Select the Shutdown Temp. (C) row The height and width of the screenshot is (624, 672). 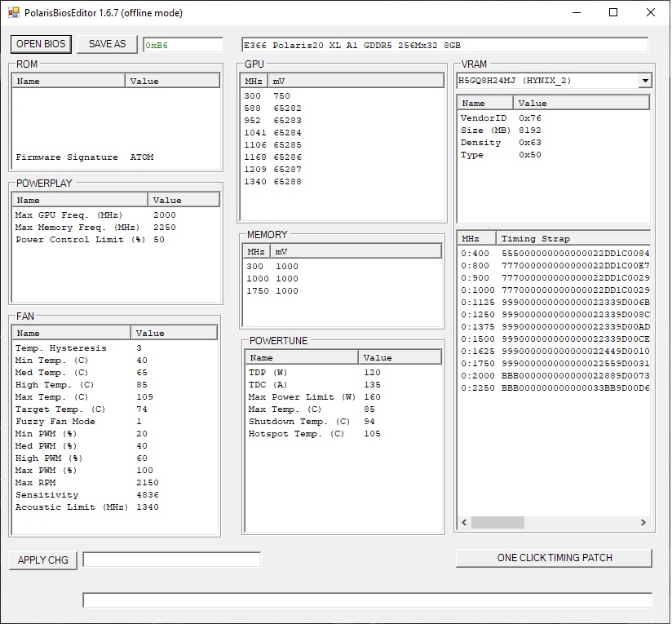click(343, 421)
